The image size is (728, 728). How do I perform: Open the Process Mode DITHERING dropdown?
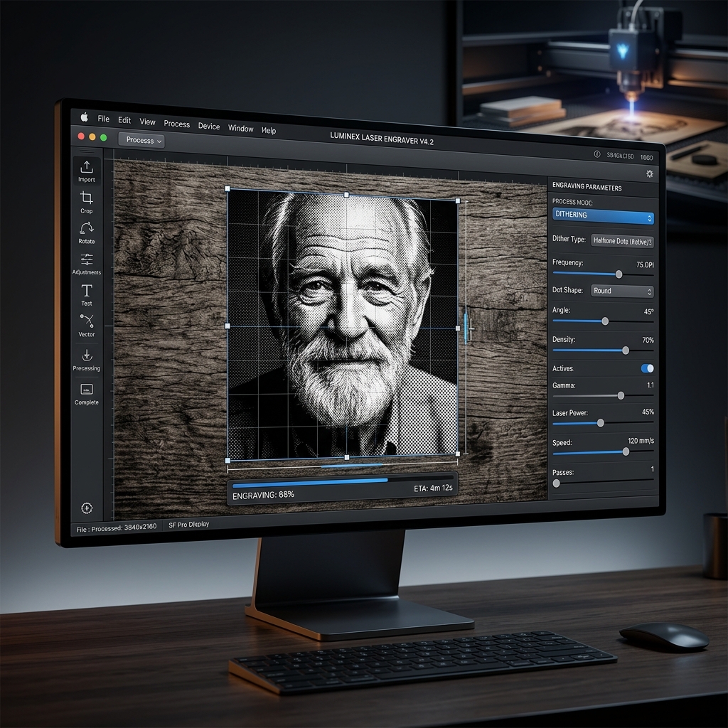click(x=603, y=216)
